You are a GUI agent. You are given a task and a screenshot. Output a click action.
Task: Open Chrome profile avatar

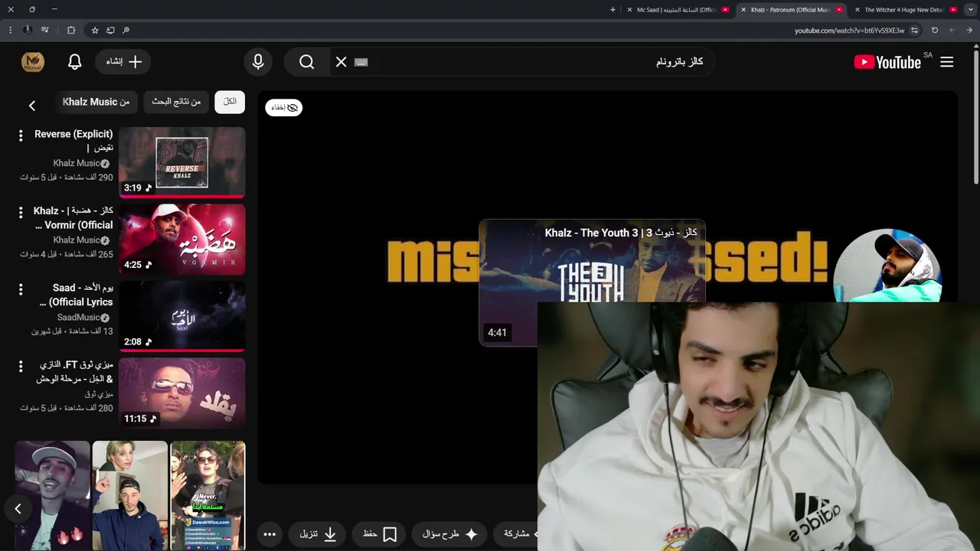[x=28, y=30]
